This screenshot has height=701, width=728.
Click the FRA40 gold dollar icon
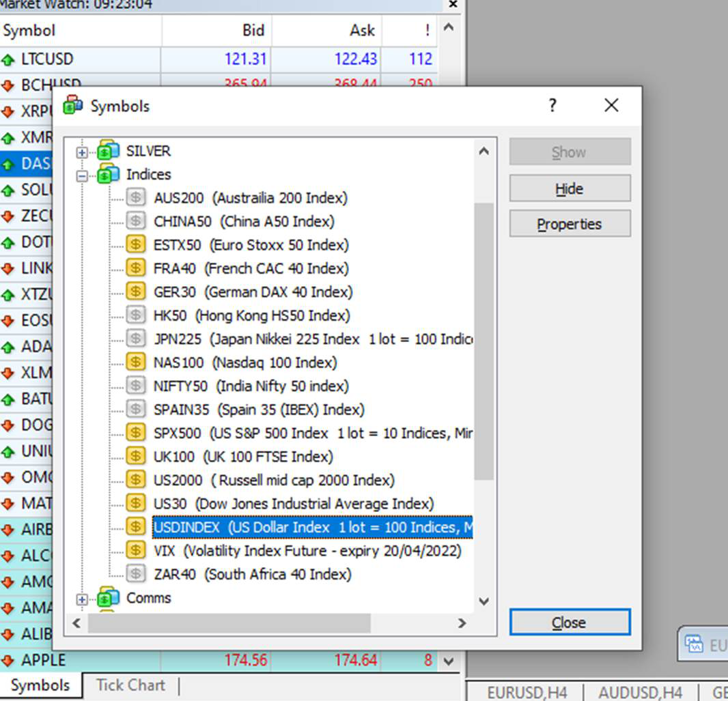click(x=136, y=268)
